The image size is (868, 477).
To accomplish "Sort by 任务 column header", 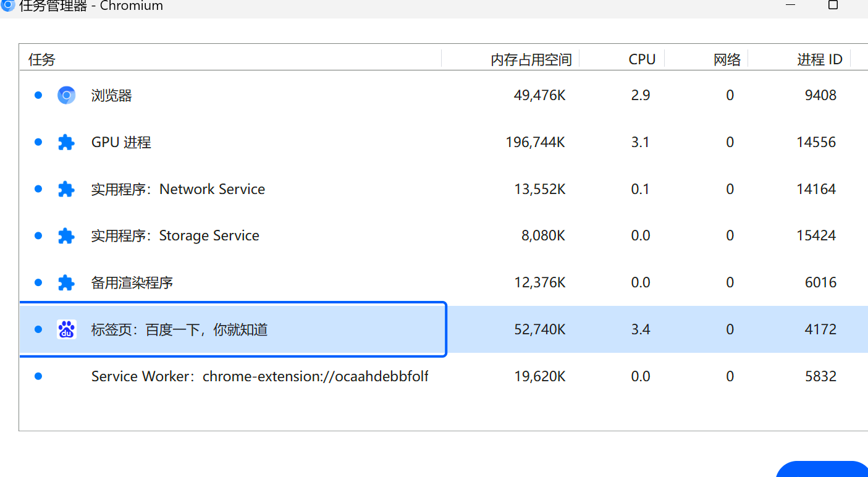I will [42, 59].
